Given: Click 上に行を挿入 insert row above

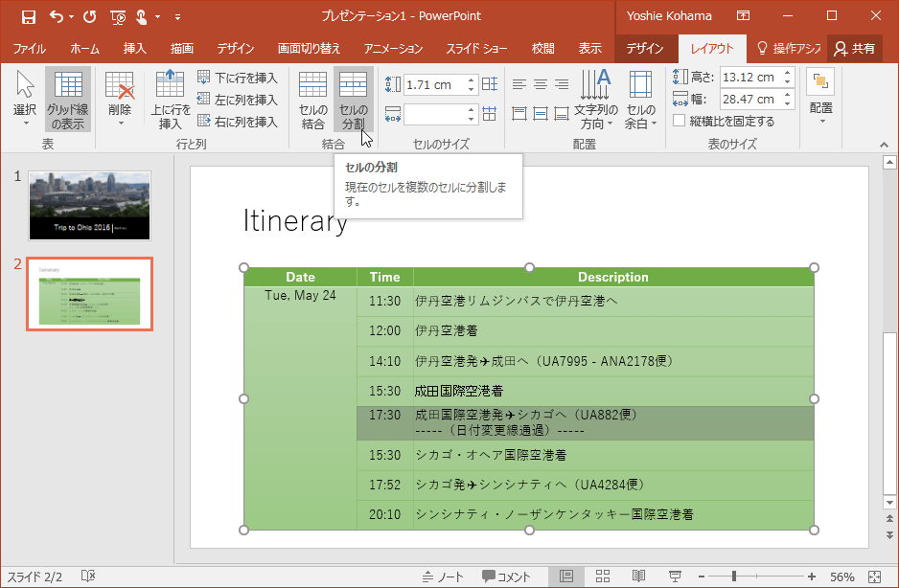Looking at the screenshot, I should pyautogui.click(x=171, y=100).
